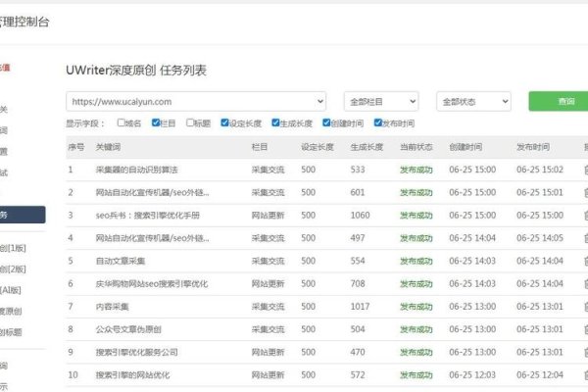Click generated length value 533
This screenshot has height=392, width=588.
coord(358,170)
